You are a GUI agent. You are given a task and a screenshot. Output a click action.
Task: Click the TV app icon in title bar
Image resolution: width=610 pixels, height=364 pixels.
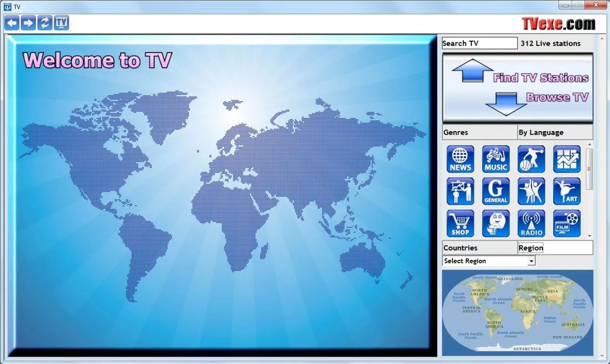tap(7, 7)
